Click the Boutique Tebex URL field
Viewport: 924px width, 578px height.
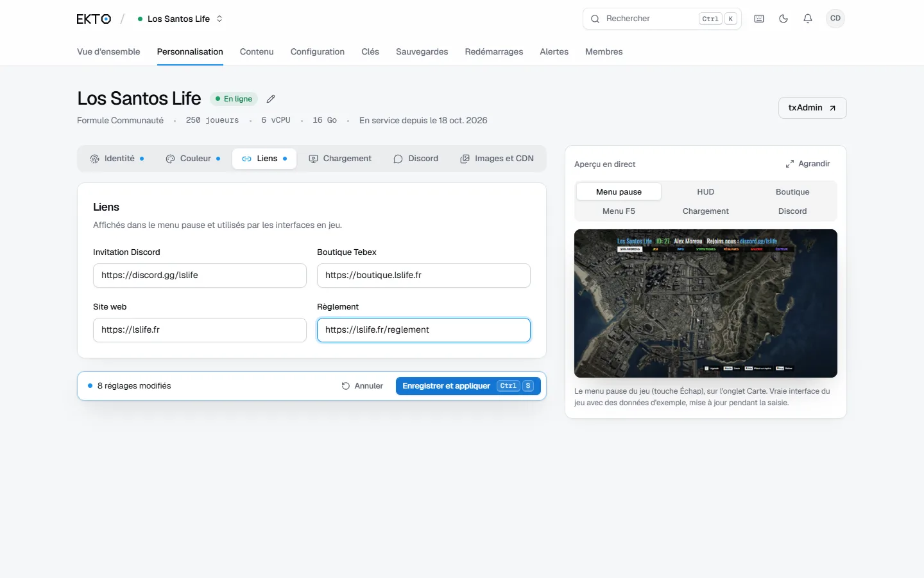(424, 276)
